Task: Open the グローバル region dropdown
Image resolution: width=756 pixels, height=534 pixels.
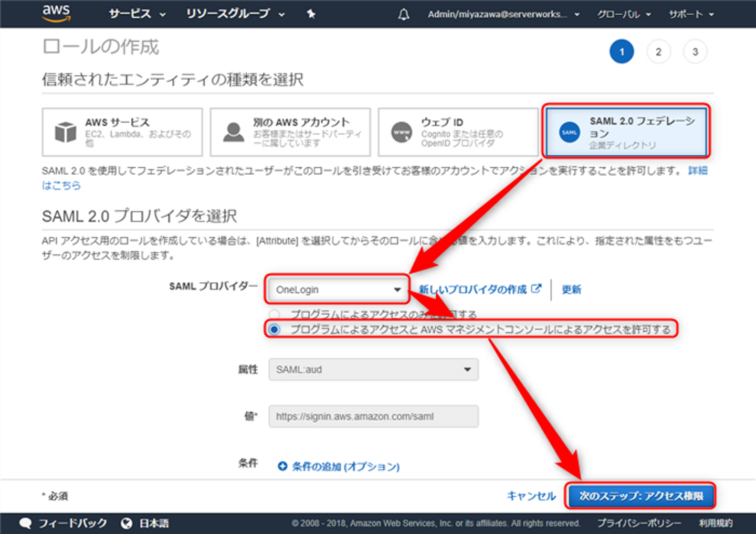Action: pyautogui.click(x=624, y=14)
